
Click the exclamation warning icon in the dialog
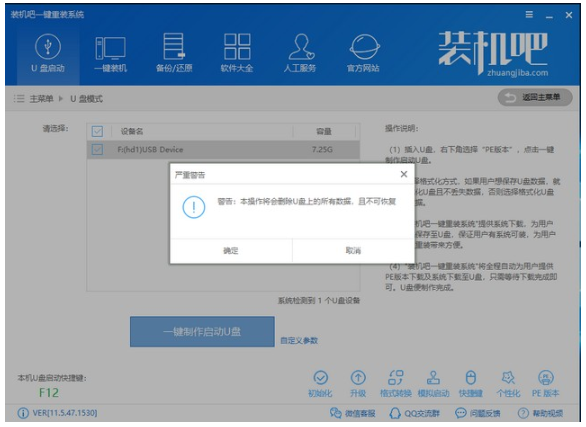click(194, 207)
